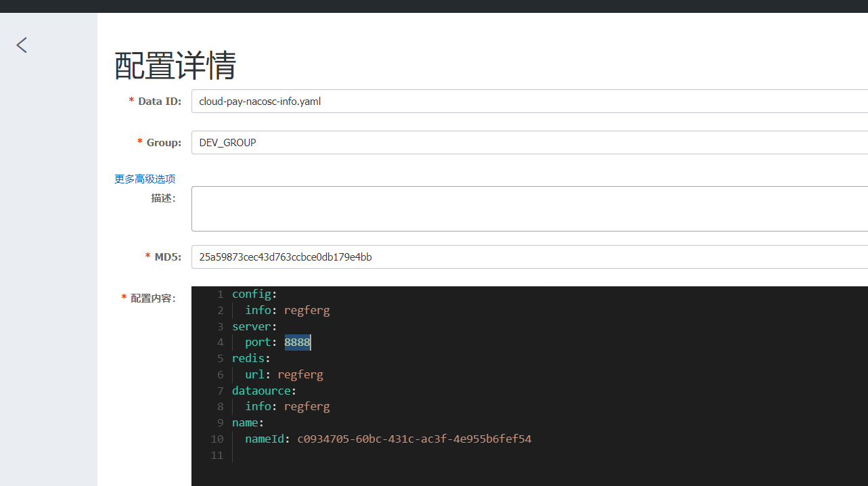Screen dimensions: 868x486
Task: Place cursor on the redis: line
Action: tap(251, 358)
